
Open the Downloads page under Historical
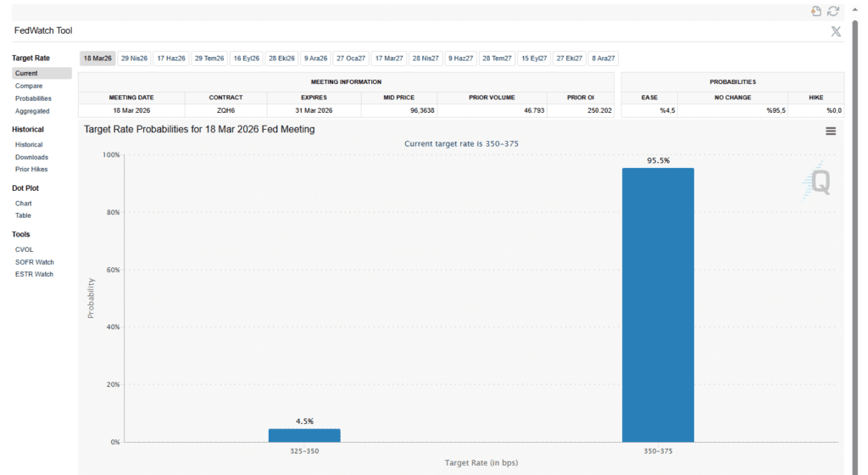point(31,157)
